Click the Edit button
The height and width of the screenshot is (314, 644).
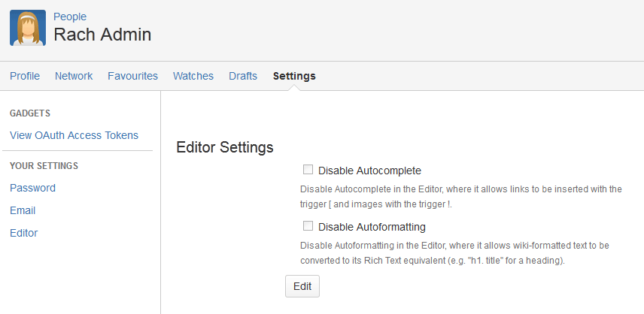pos(302,286)
